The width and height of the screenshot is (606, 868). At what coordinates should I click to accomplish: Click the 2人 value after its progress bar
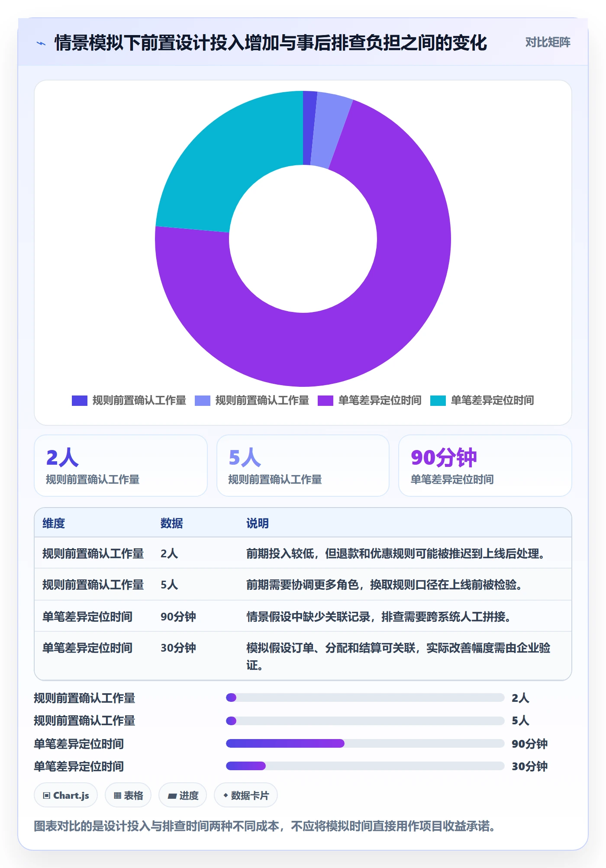click(520, 698)
